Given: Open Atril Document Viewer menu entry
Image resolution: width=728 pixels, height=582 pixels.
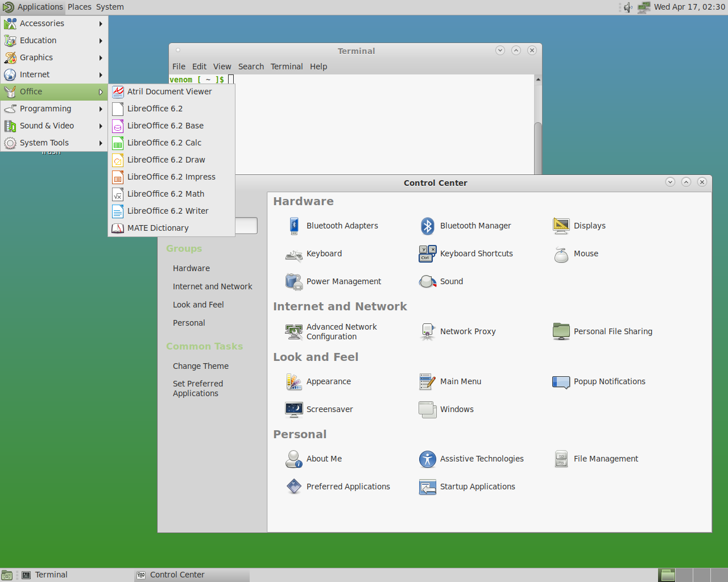Looking at the screenshot, I should tap(171, 92).
